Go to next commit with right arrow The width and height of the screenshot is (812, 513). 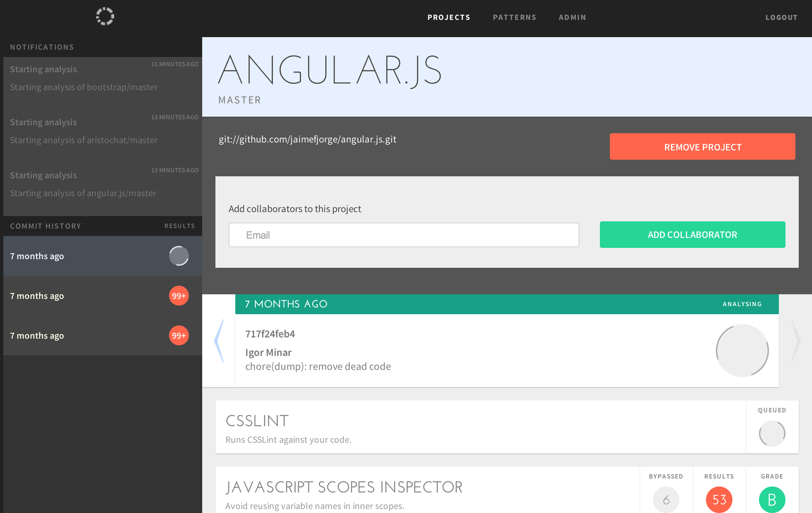(796, 341)
